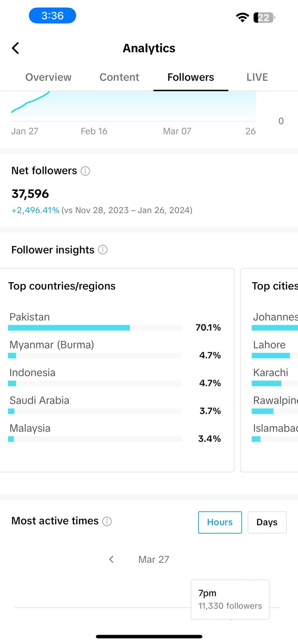Switch to Days view toggle
This screenshot has width=298, height=644.
(x=267, y=522)
